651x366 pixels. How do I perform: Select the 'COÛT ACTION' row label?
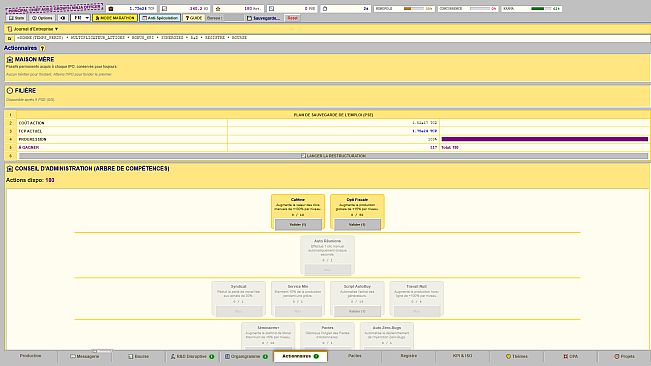point(32,123)
